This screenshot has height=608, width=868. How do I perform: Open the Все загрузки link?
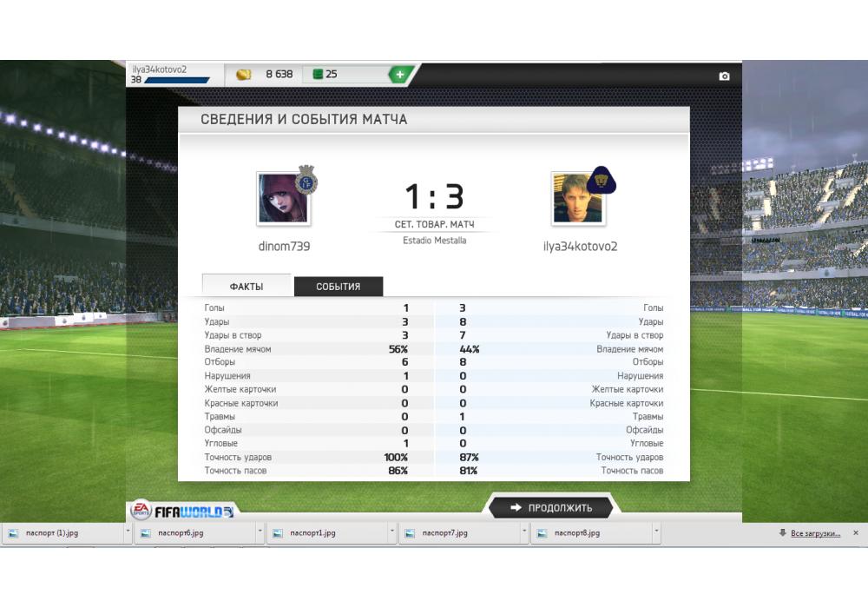point(815,533)
